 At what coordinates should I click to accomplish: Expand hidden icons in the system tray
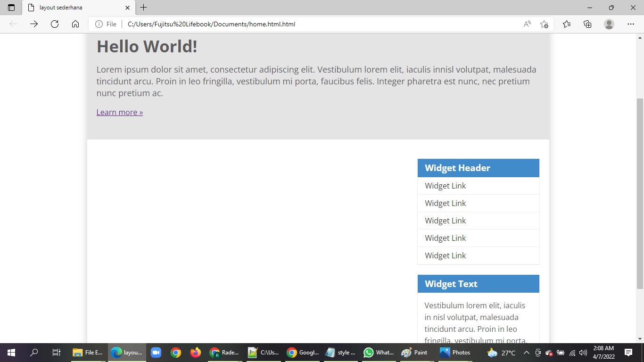527,352
